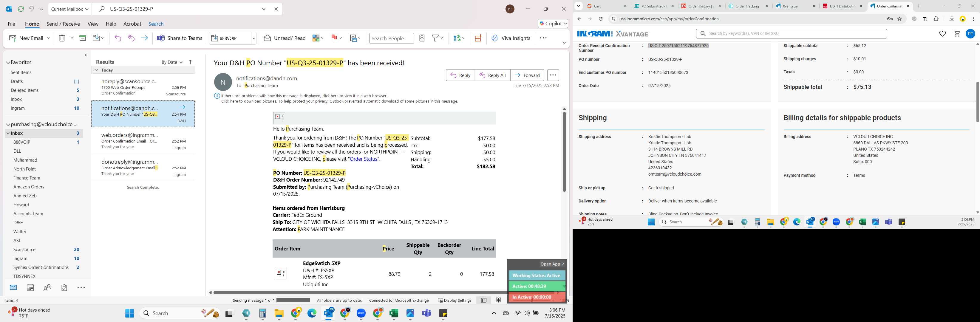Viewport: 980px width, 322px height.
Task: Open more actions three-dots on the email
Action: pos(553,75)
